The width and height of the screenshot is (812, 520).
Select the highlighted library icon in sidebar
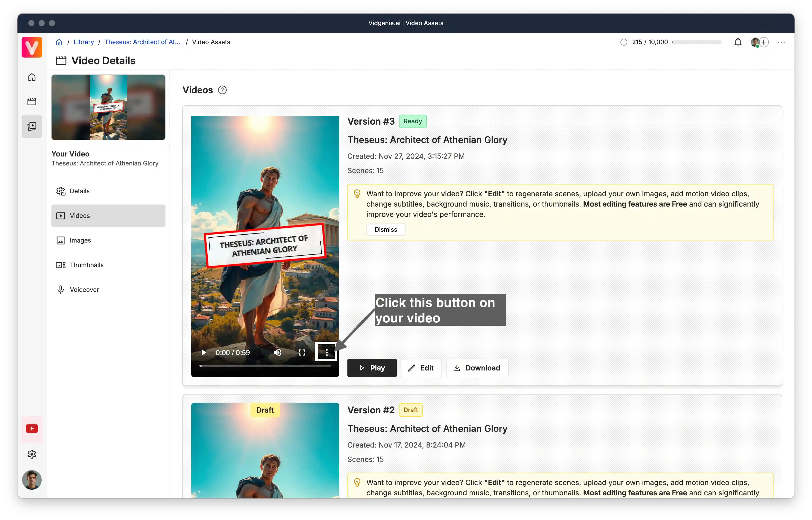[32, 126]
